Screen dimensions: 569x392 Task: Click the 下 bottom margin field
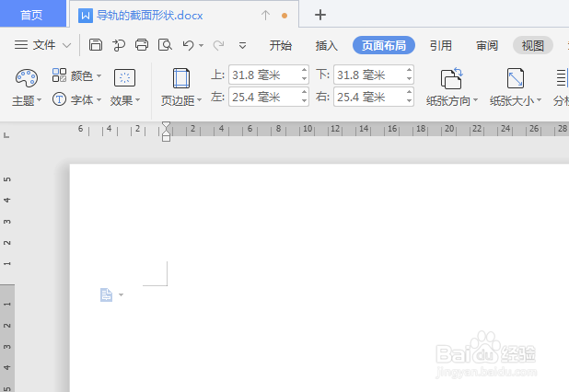369,75
